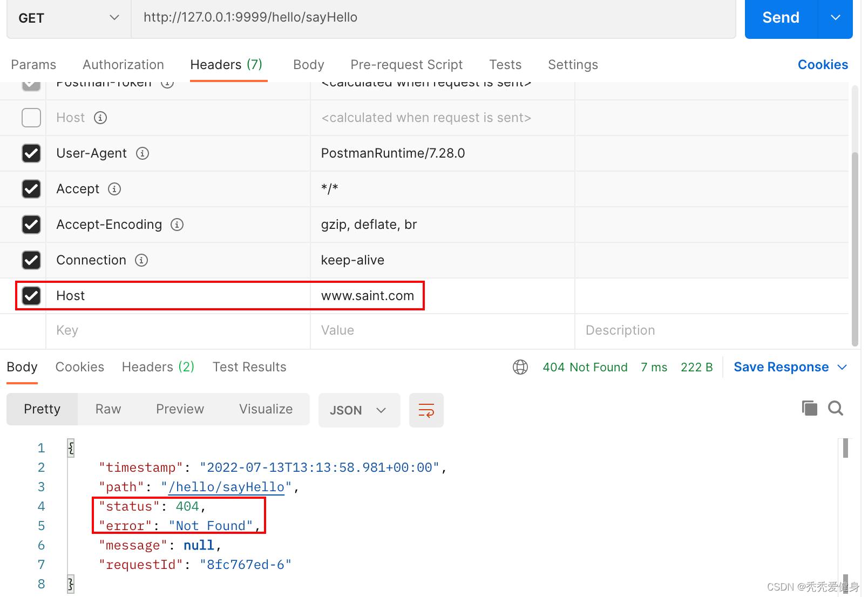
Task: Disable the Accept-Encoding header
Action: (31, 225)
